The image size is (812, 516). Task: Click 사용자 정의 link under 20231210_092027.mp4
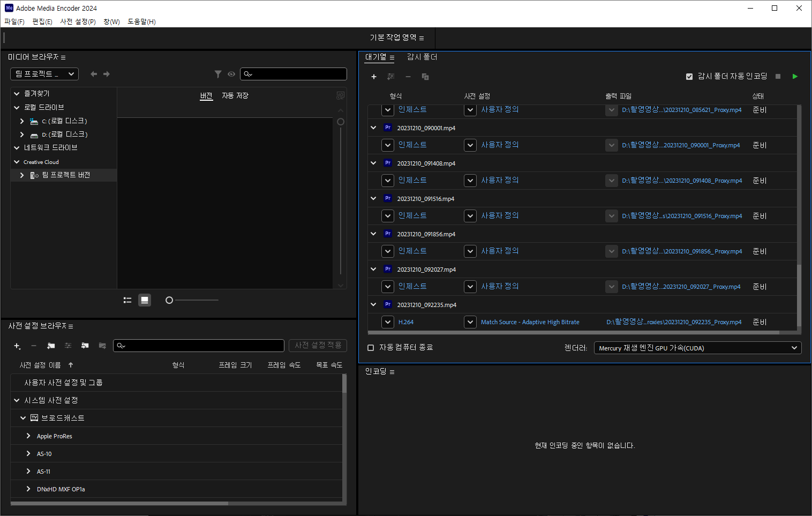point(500,286)
